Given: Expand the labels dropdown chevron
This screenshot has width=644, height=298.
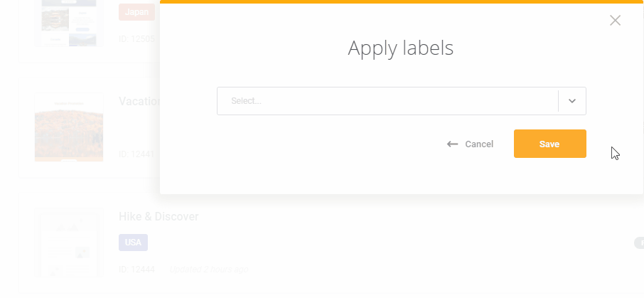Looking at the screenshot, I should click(x=572, y=101).
